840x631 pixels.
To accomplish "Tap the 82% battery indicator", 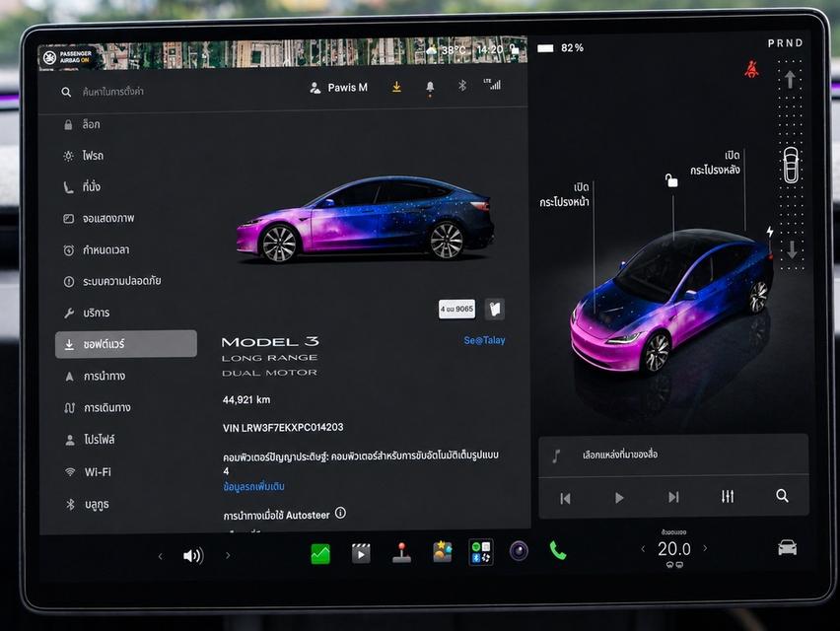I will tap(560, 48).
